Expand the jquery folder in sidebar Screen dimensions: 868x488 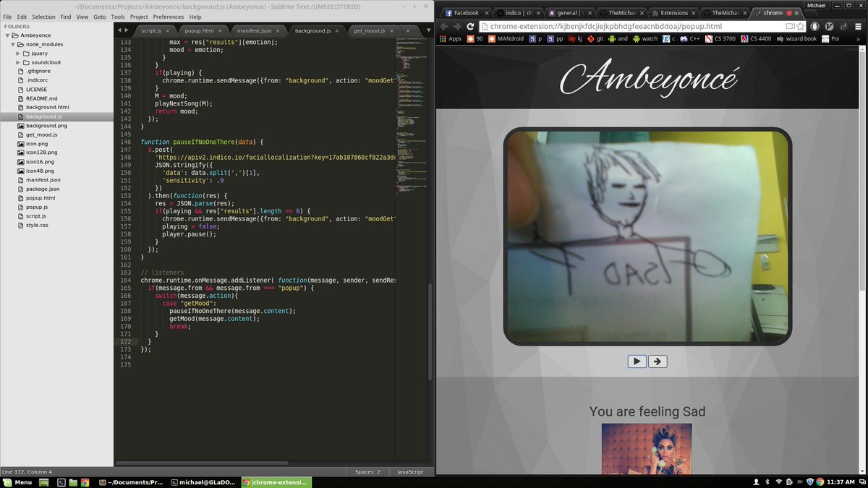(x=18, y=53)
